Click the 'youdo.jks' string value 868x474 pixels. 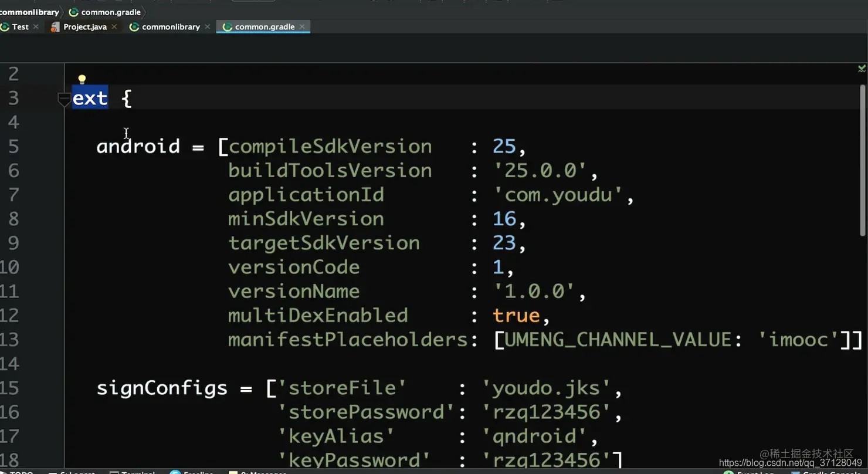pyautogui.click(x=545, y=388)
